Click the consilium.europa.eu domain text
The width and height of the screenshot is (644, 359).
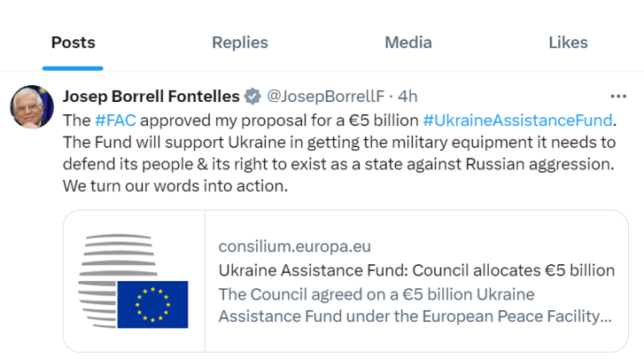tap(296, 247)
